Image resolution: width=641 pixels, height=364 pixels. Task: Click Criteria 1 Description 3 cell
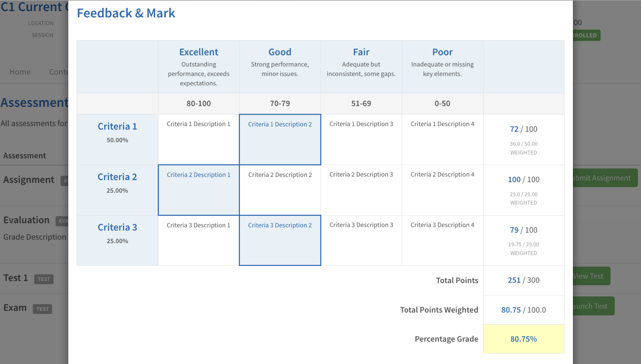[361, 139]
